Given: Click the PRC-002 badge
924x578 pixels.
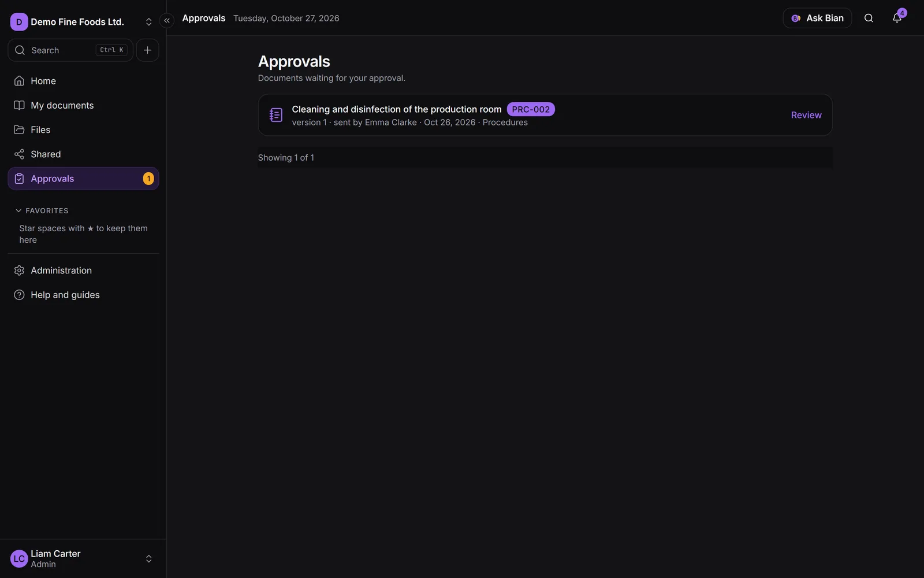Looking at the screenshot, I should (531, 109).
